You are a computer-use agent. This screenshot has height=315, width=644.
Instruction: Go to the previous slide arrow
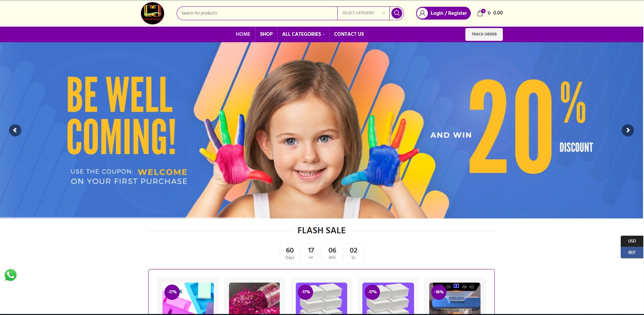pos(15,130)
